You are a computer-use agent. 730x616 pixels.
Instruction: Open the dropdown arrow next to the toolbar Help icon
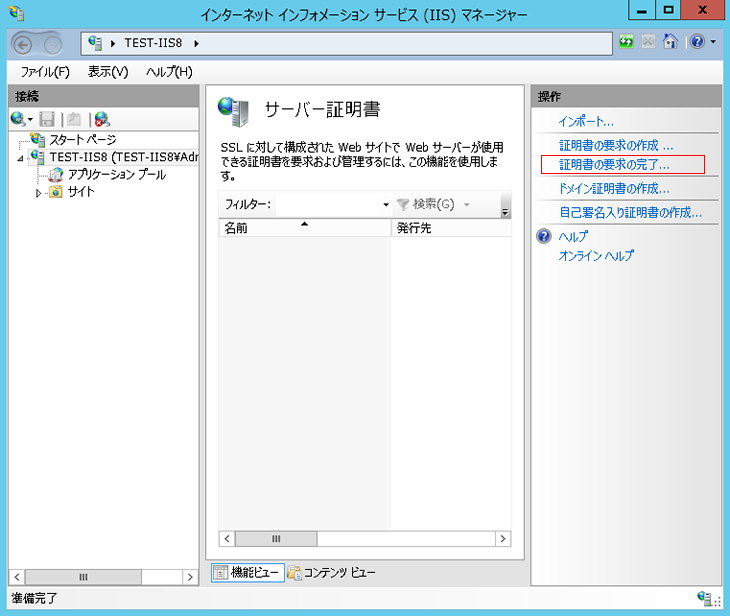713,42
